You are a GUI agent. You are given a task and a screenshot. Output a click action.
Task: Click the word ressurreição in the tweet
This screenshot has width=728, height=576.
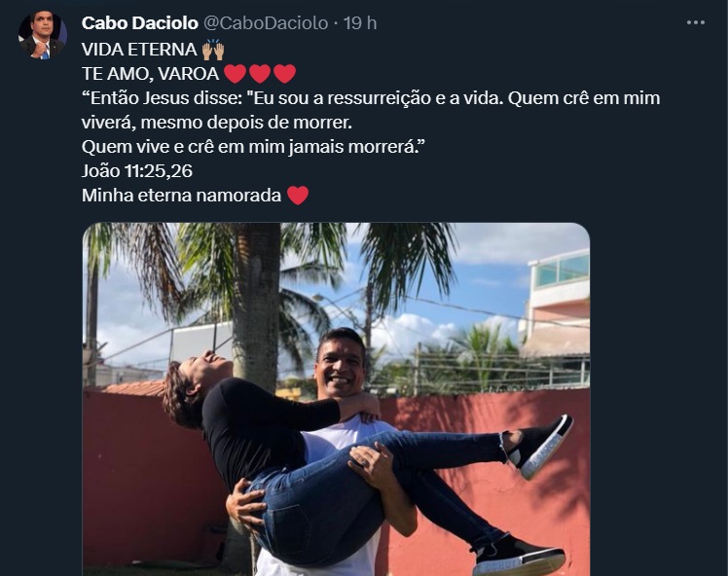coord(379,98)
